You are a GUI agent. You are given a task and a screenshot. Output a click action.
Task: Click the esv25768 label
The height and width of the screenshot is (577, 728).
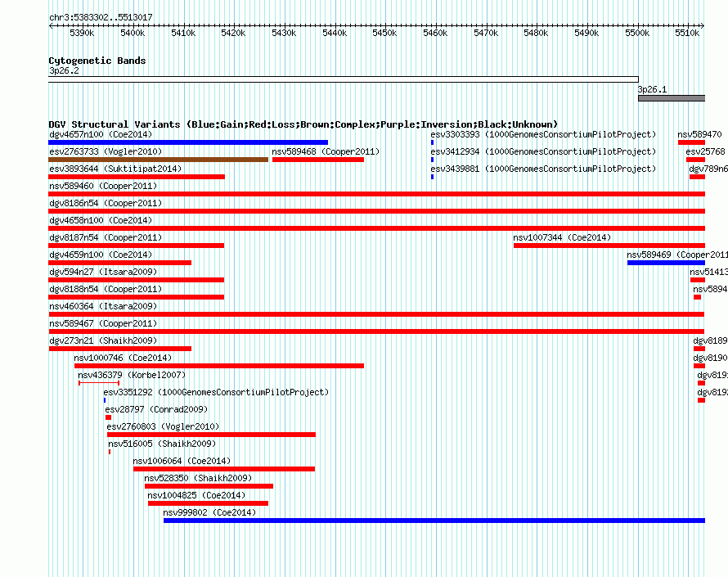pos(705,151)
